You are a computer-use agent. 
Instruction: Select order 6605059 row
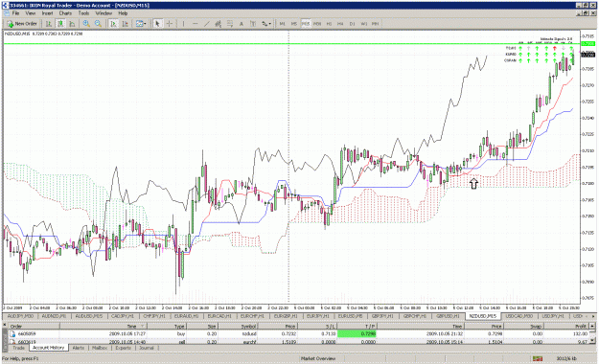(x=298, y=333)
